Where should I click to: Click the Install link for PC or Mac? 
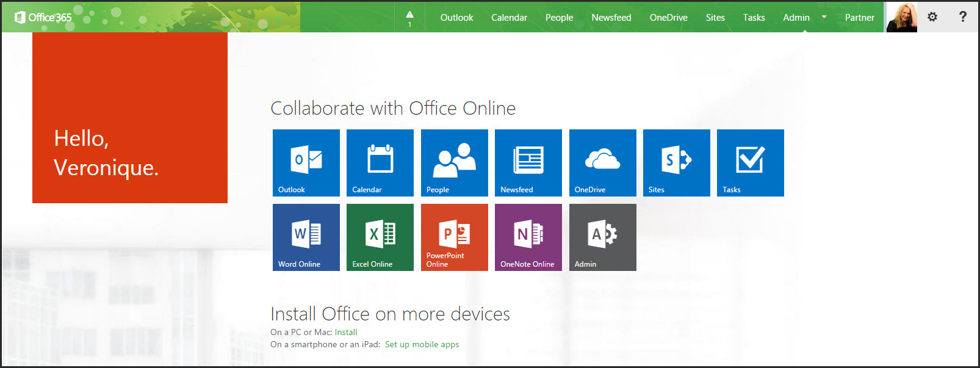(x=346, y=333)
